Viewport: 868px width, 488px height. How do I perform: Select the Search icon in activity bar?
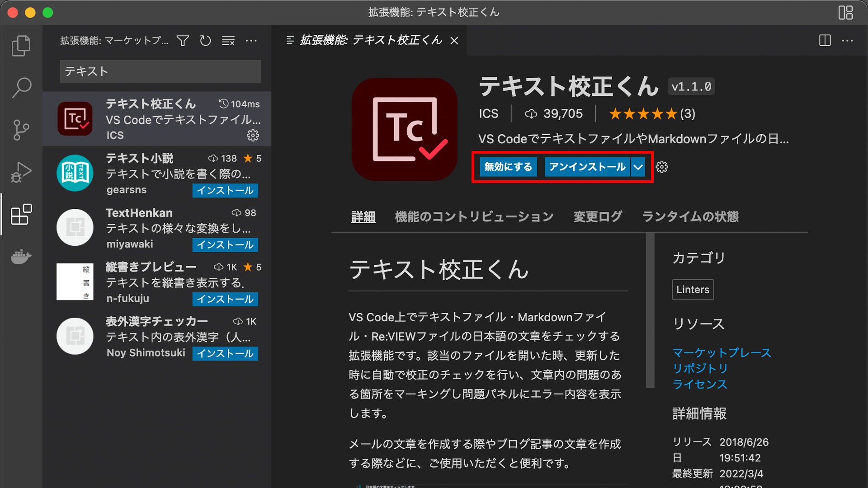(21, 87)
